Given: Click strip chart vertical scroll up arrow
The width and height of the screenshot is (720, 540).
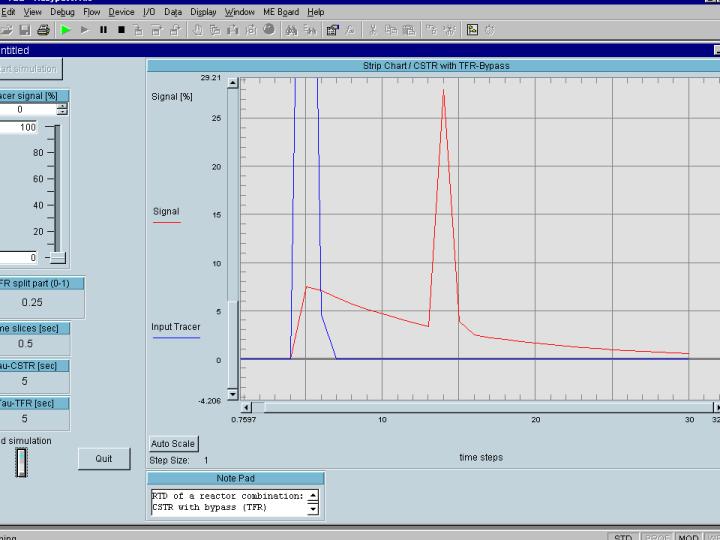Looking at the screenshot, I should click(233, 84).
